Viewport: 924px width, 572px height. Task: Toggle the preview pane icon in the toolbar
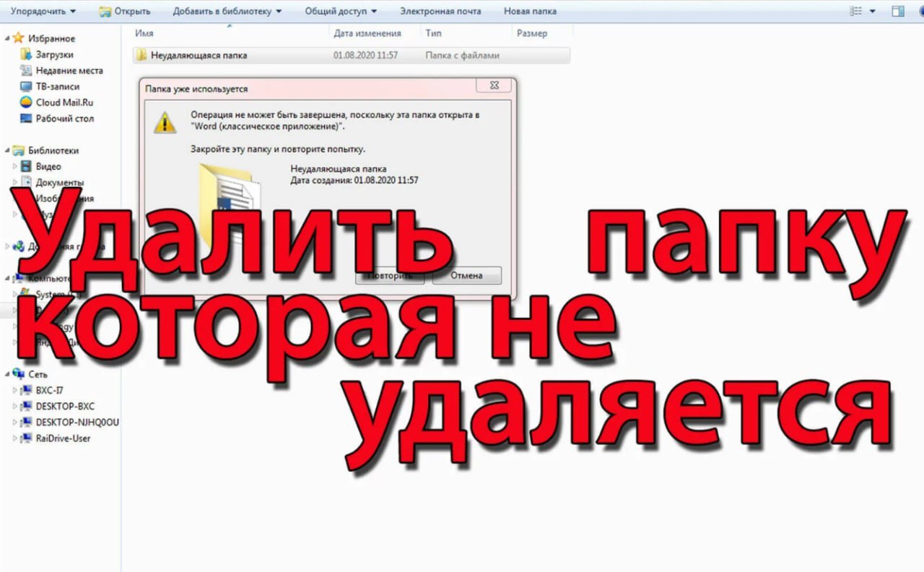pyautogui.click(x=898, y=12)
